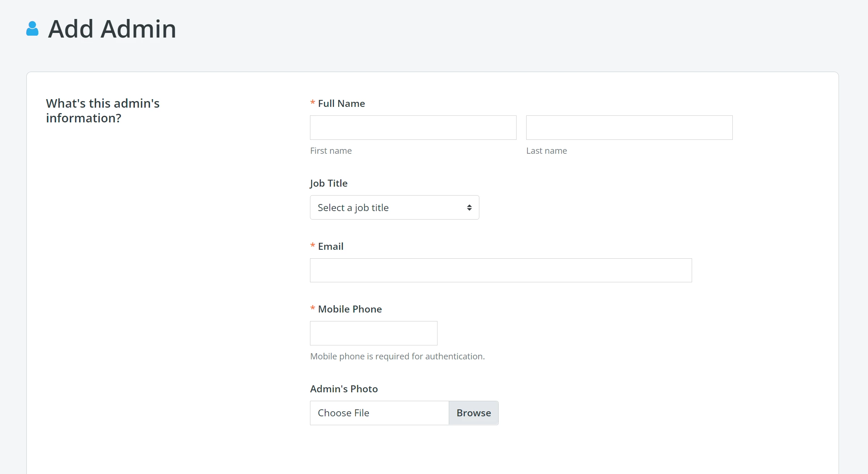Viewport: 868px width, 474px height.
Task: Click the Full Name section label
Action: point(341,103)
